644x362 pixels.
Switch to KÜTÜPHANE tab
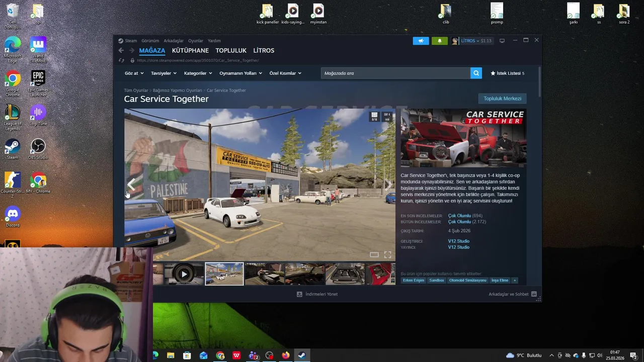click(190, 50)
